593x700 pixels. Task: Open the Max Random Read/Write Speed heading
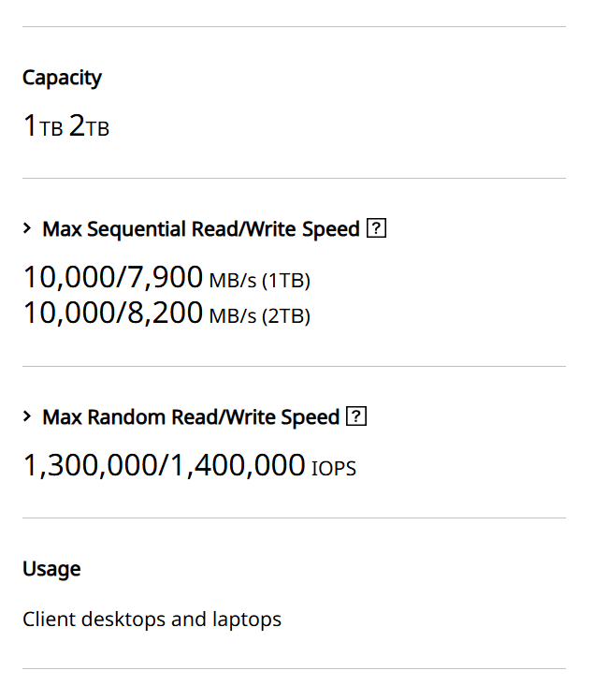[191, 417]
